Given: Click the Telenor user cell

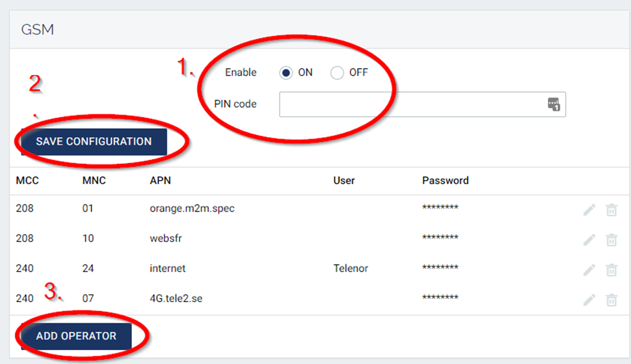Looking at the screenshot, I should point(350,268).
